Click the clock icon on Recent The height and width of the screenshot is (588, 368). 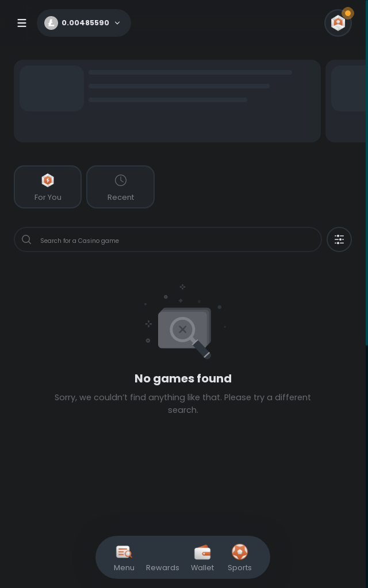pos(121,180)
